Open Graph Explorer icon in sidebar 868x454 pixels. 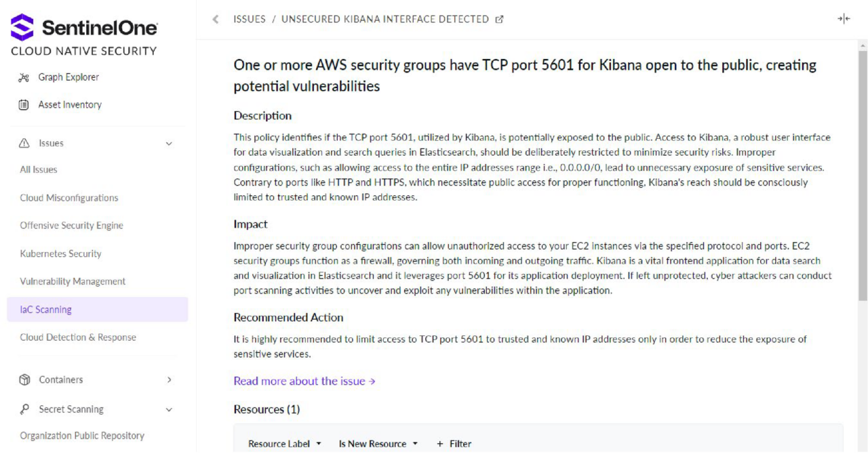[24, 77]
